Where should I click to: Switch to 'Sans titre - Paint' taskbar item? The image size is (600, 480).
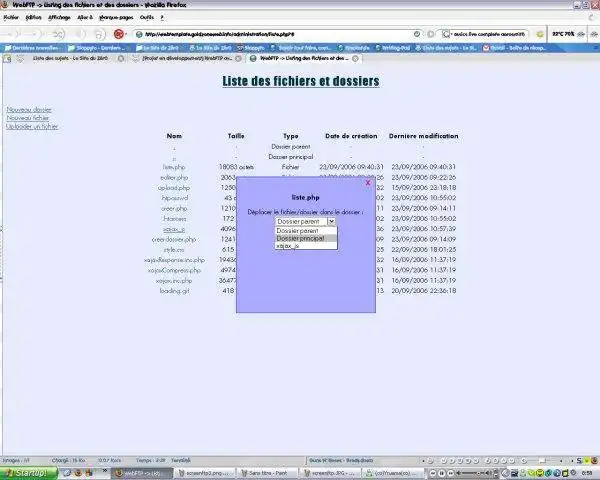point(267,473)
